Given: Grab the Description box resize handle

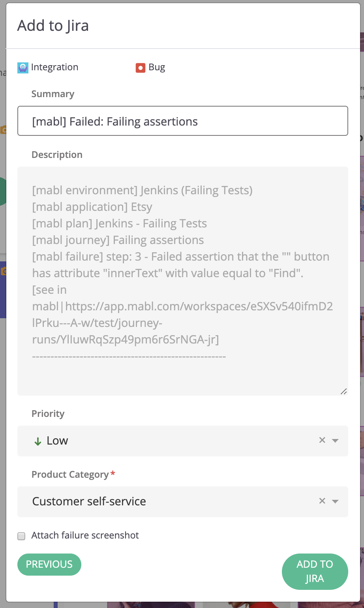Looking at the screenshot, I should tap(343, 391).
